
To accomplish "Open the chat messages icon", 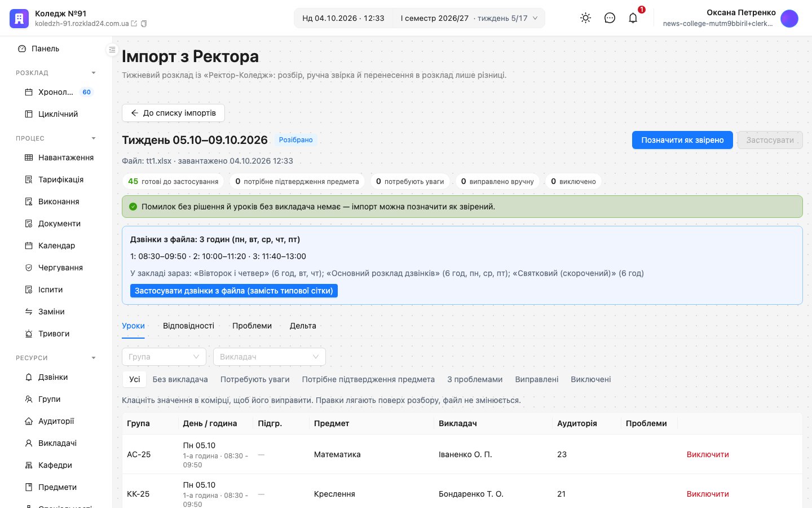I will pos(610,18).
